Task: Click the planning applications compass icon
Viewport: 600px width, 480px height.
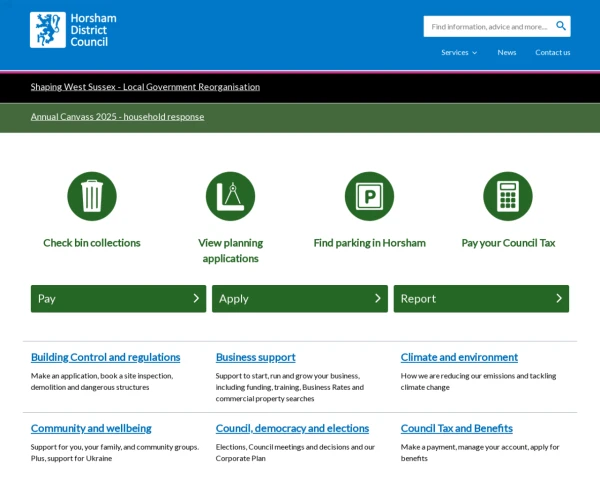Action: click(230, 196)
